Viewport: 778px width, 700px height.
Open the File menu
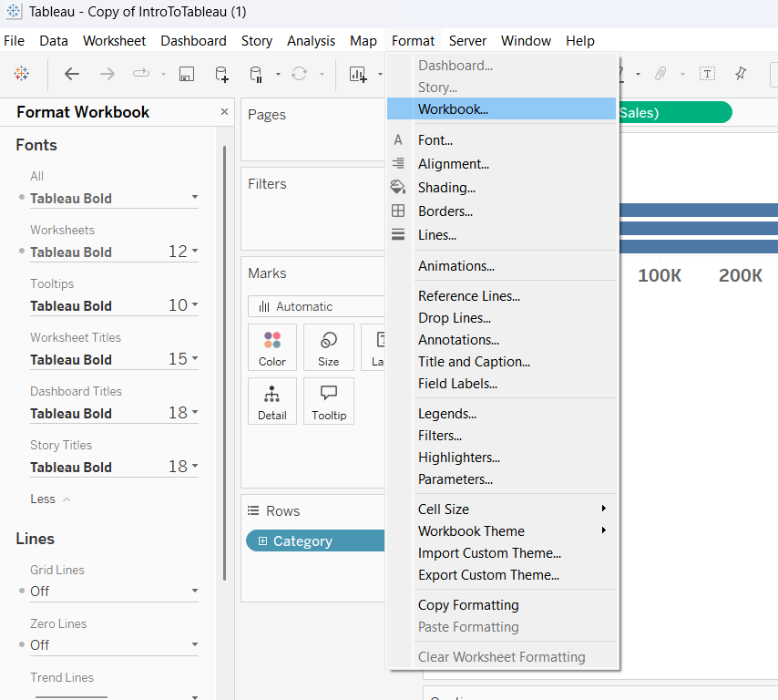[14, 41]
